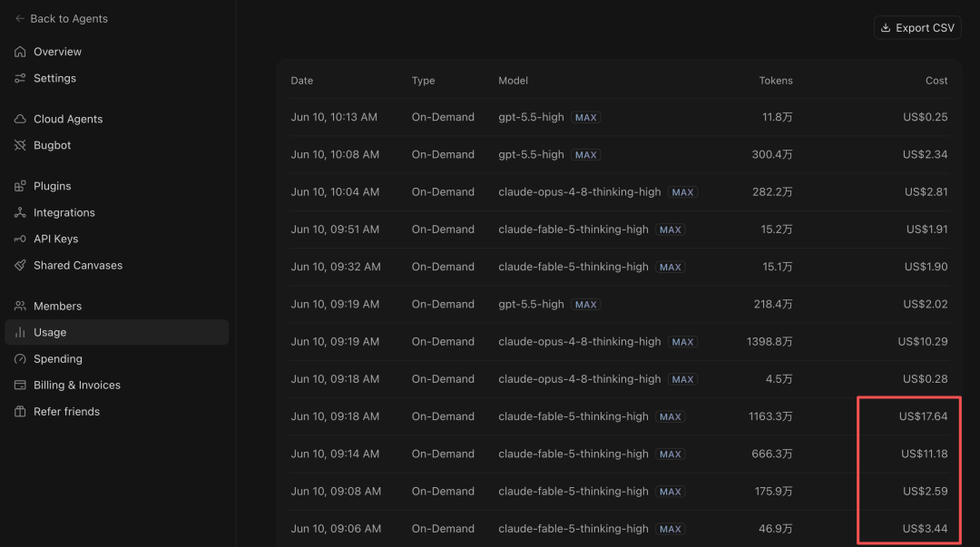
Task: Click the Shared Canvases brush icon
Action: (x=20, y=265)
